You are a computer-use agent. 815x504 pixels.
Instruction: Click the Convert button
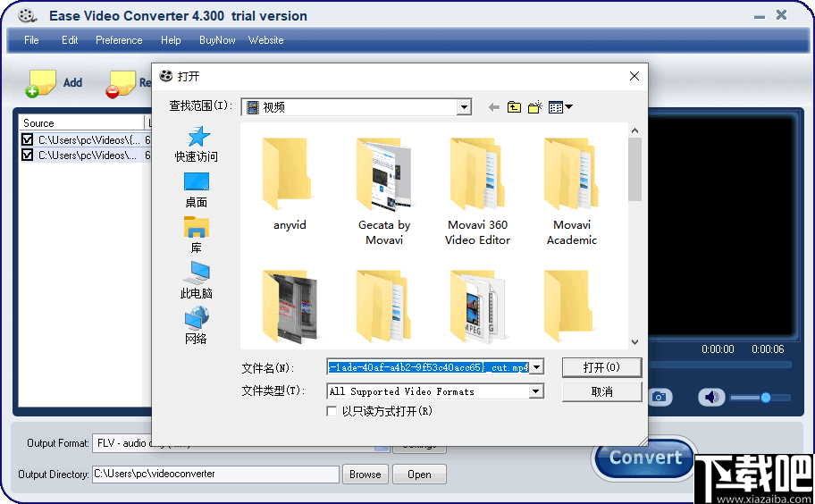click(645, 458)
